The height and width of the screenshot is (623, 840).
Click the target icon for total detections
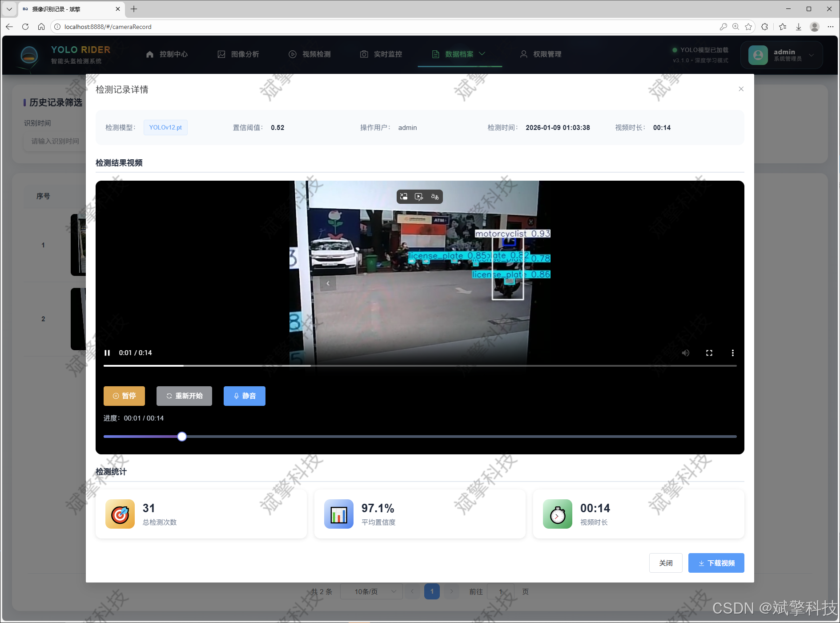coord(120,514)
